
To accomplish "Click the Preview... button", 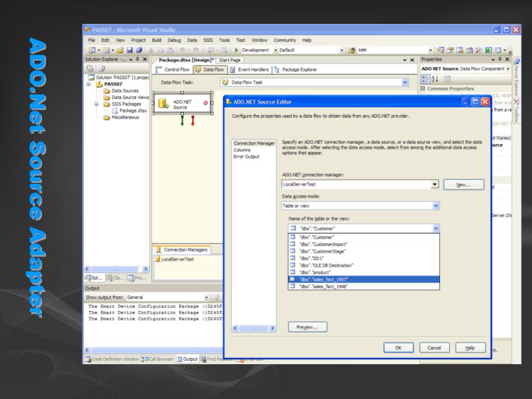I will pyautogui.click(x=308, y=327).
